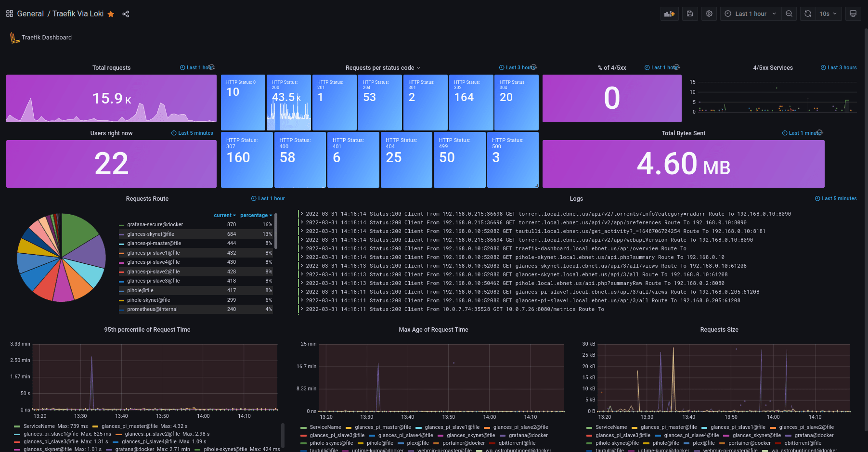Open the 95th percentile of Request Time title
The height and width of the screenshot is (452, 868).
point(147,330)
